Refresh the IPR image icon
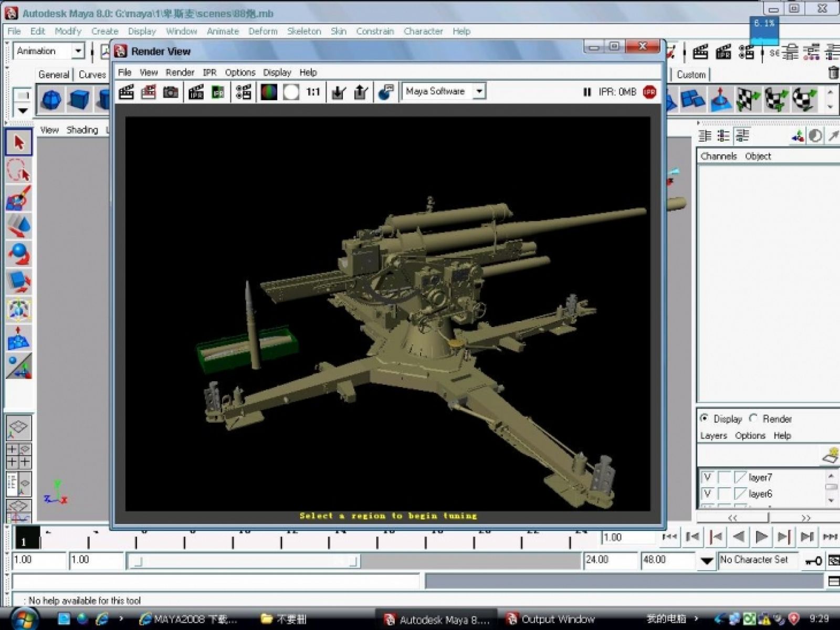 (218, 92)
